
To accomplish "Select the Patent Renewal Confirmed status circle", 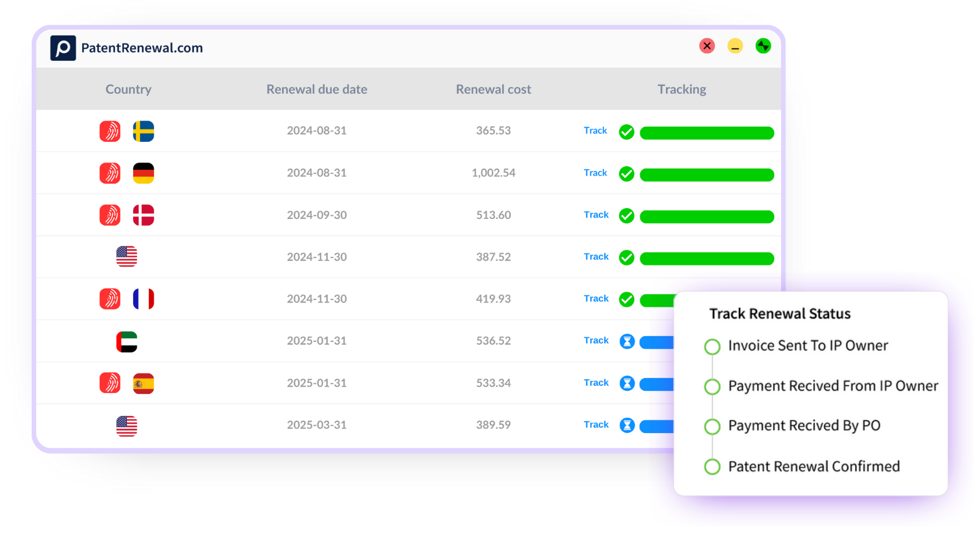I will (713, 466).
